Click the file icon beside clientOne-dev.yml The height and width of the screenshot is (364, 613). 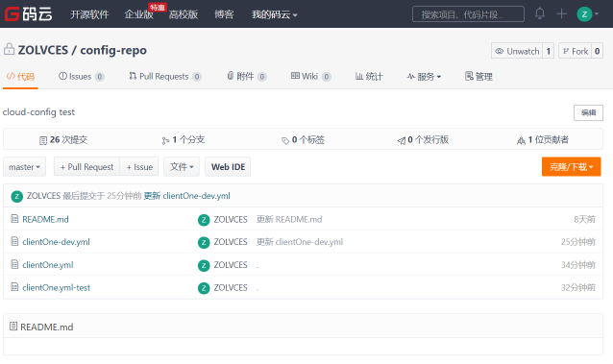14,242
